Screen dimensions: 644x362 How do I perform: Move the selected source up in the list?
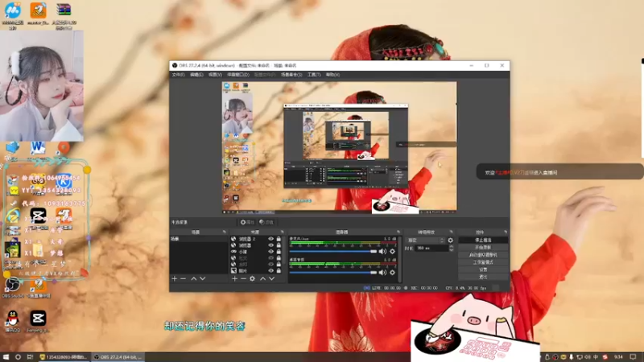click(263, 278)
